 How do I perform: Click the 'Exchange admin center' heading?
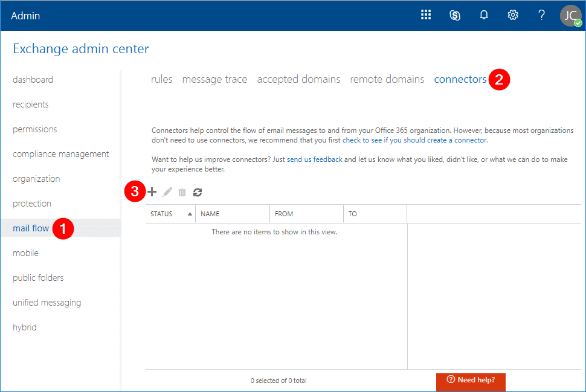tap(81, 49)
